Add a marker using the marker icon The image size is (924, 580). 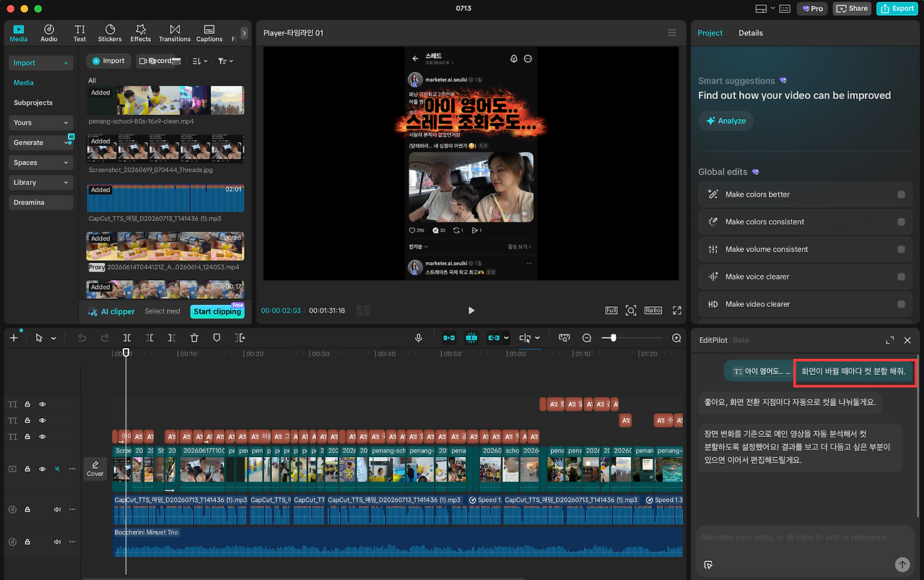click(217, 338)
